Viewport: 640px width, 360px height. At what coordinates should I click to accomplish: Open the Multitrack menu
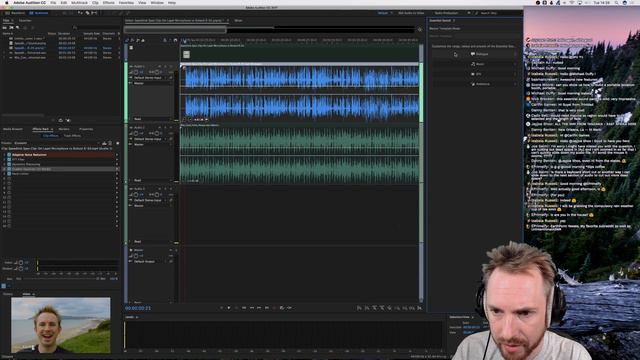pos(79,2)
